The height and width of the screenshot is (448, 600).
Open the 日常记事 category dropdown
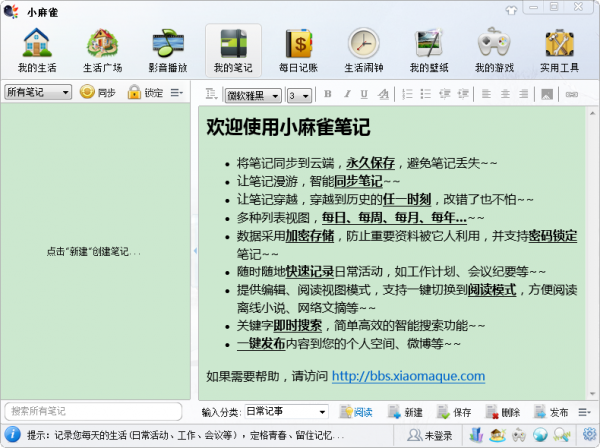pos(286,412)
